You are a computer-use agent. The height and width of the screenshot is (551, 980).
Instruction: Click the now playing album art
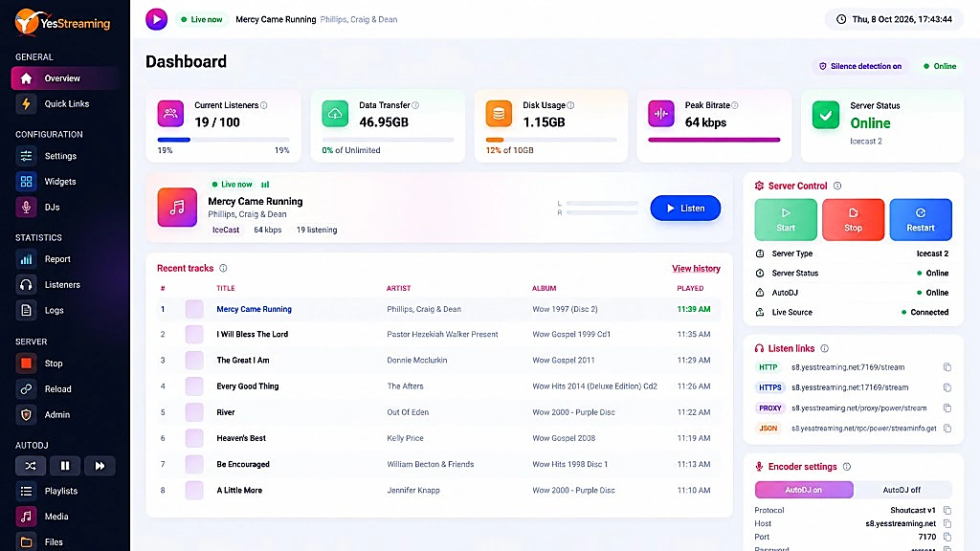[177, 208]
